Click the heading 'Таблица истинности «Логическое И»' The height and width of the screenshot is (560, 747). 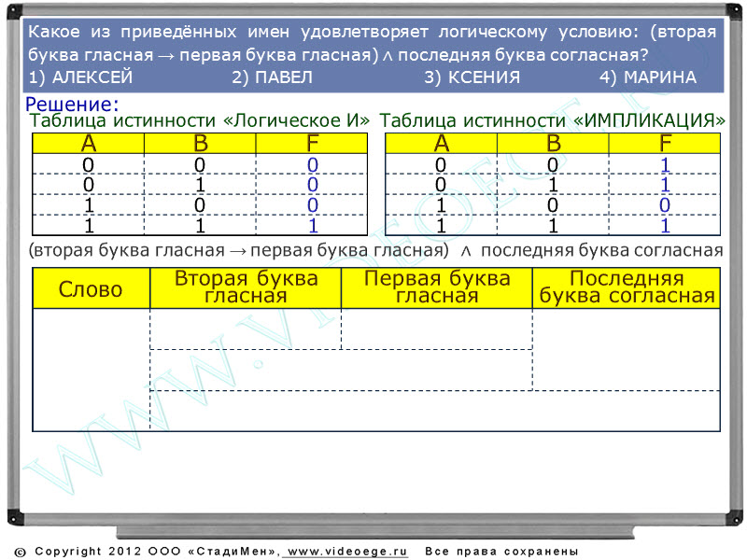(x=199, y=120)
